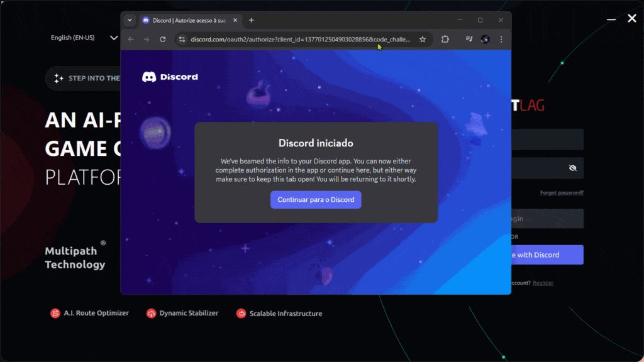Minimize the Chrome window

pos(460,20)
